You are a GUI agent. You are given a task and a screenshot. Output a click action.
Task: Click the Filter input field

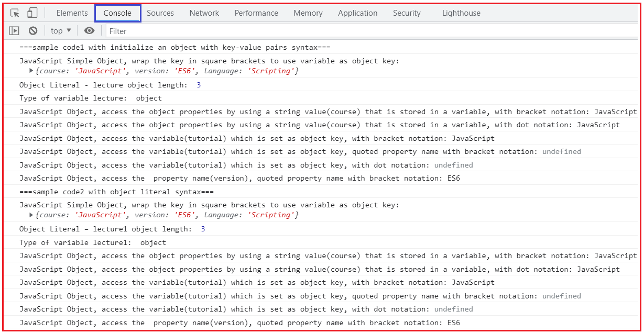coord(371,31)
